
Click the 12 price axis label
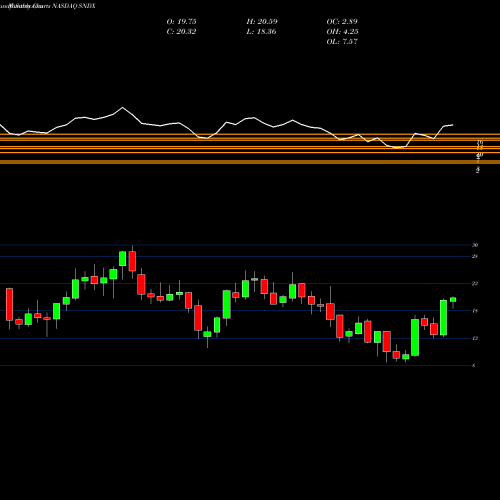point(475,338)
